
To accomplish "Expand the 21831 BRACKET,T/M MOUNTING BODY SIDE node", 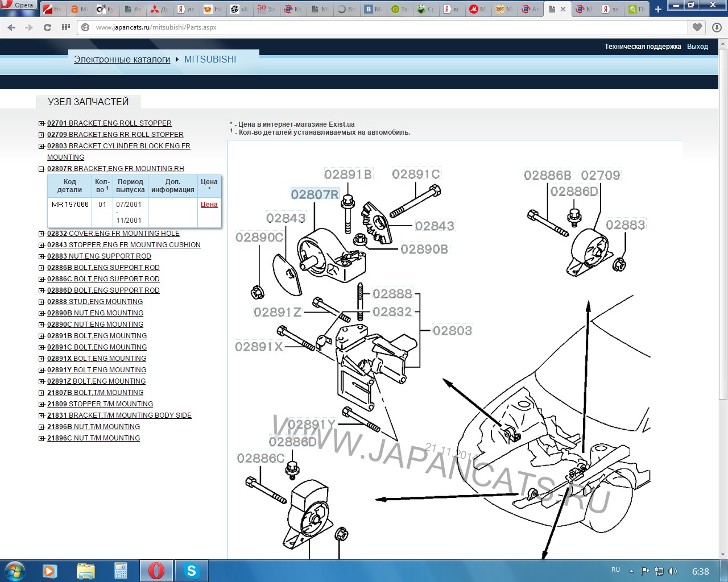I will tap(42, 415).
